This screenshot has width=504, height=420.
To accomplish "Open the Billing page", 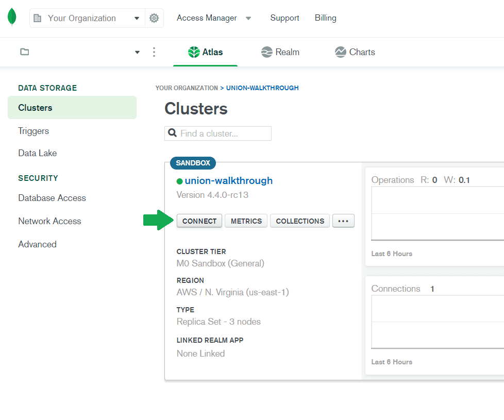I will coord(325,18).
